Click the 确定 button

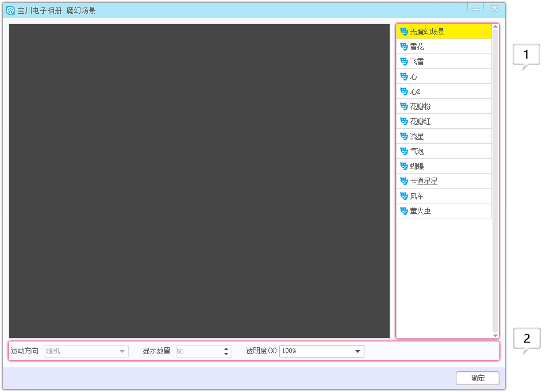coord(478,378)
